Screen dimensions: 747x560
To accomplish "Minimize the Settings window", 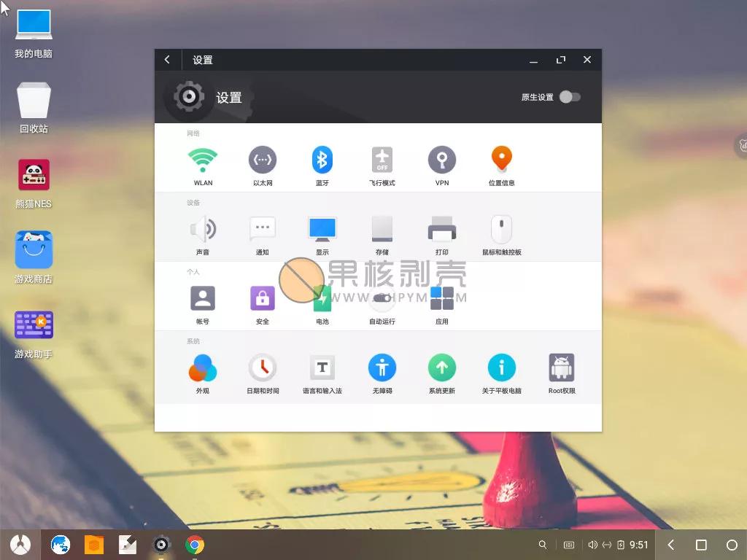I will pos(533,61).
